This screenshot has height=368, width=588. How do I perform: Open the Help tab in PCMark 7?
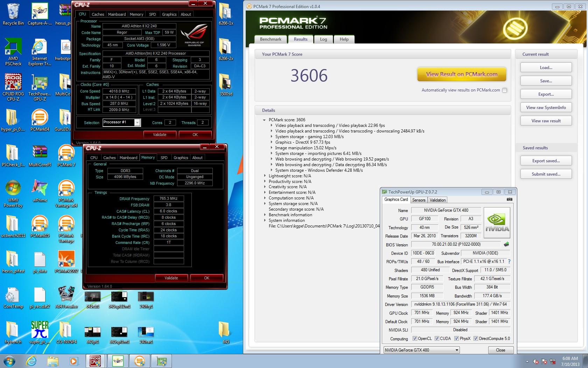tap(344, 39)
